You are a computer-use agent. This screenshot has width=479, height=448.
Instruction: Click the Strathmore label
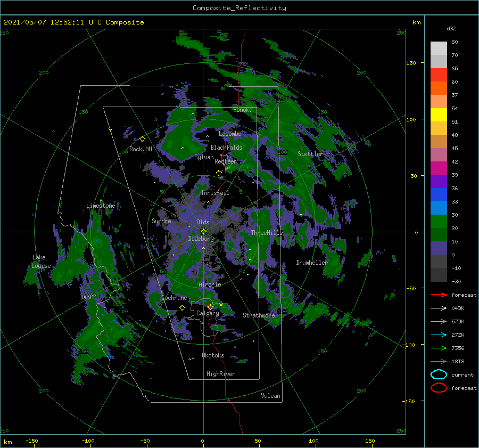(x=259, y=315)
